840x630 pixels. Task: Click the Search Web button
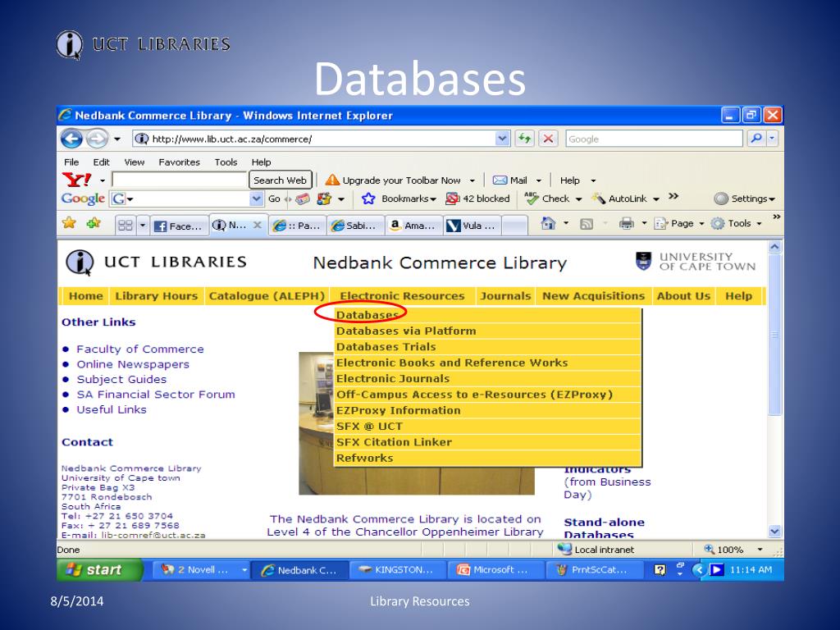(281, 180)
